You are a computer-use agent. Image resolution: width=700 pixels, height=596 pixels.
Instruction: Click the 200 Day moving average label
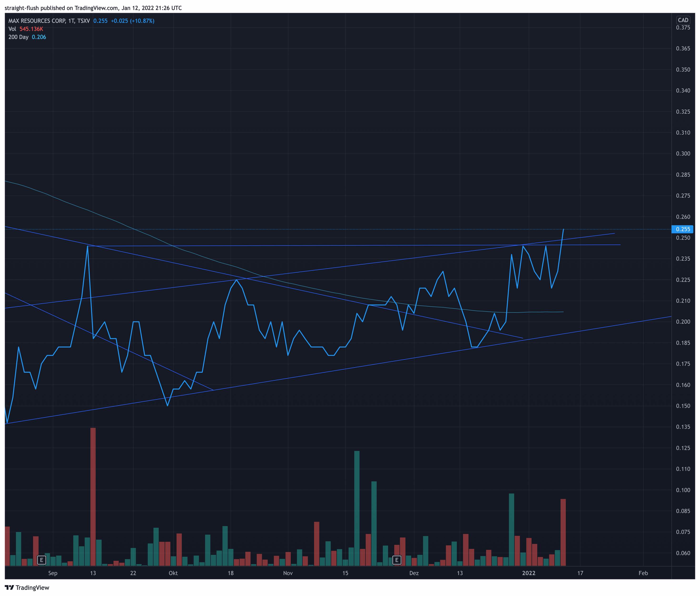(x=27, y=37)
